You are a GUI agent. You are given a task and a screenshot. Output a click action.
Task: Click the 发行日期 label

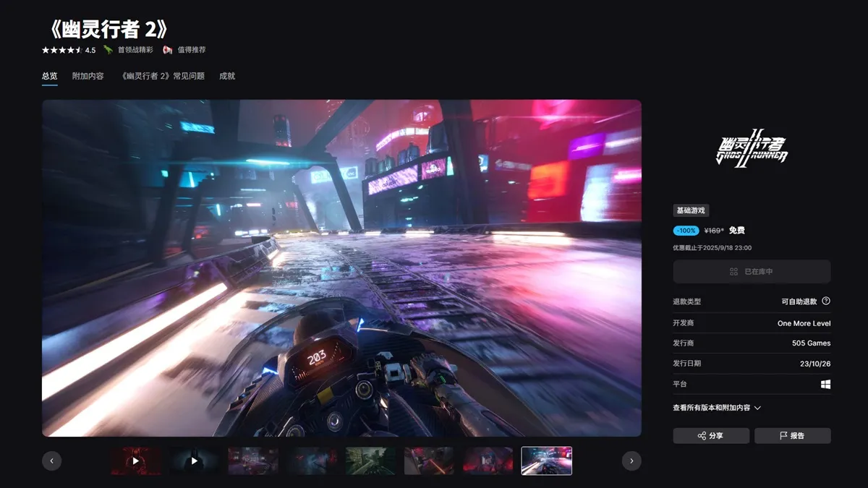[686, 364]
